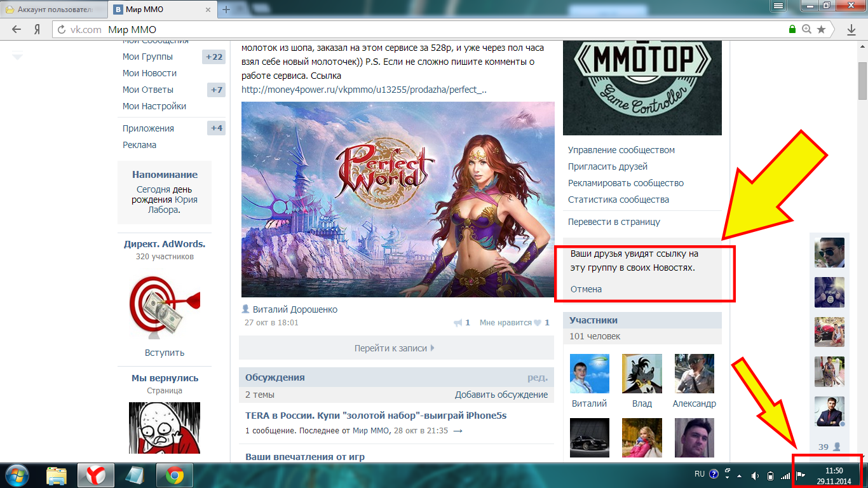868x488 pixels.
Task: Click ред. in Обсуждения header
Action: (x=537, y=377)
